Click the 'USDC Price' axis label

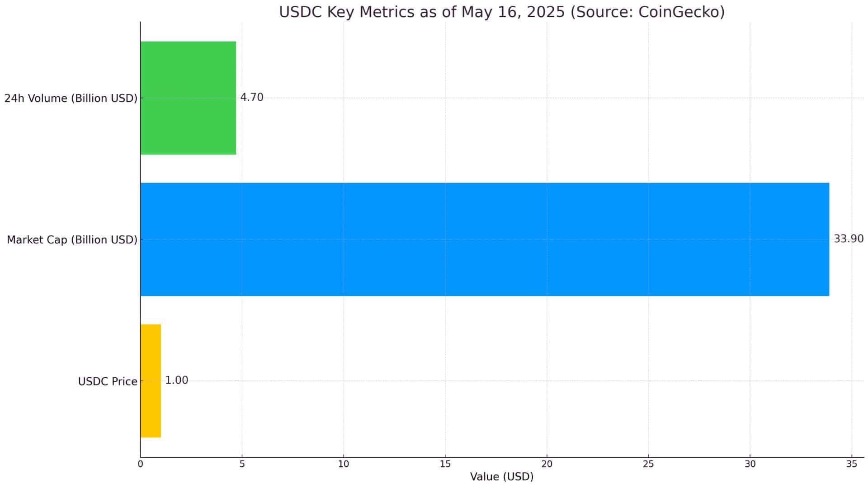(x=108, y=382)
